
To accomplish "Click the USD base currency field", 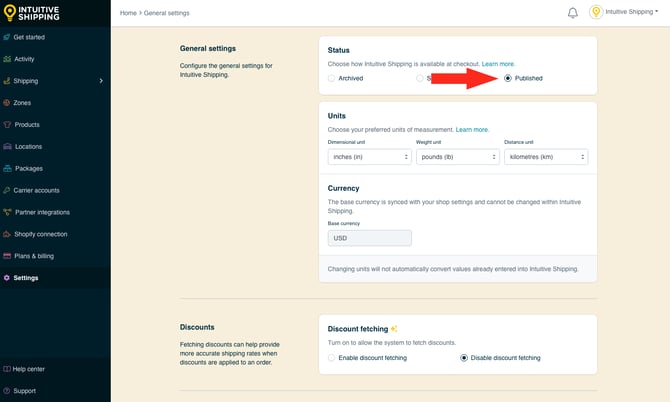I will click(x=370, y=238).
